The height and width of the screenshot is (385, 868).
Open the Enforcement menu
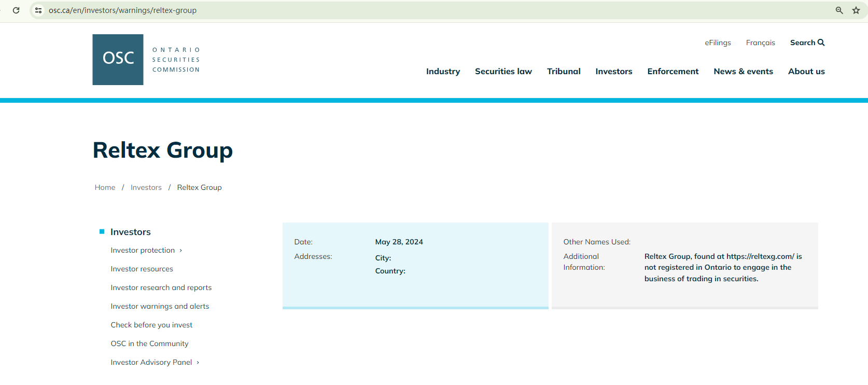point(673,72)
